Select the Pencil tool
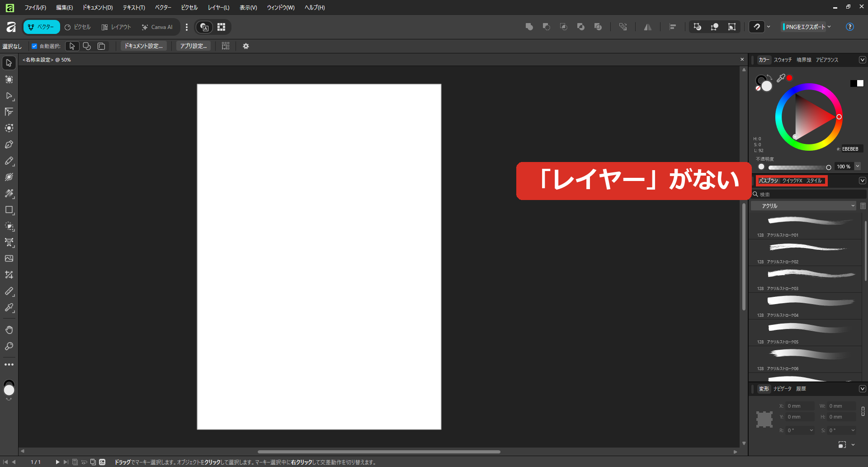This screenshot has width=868, height=467. [9, 161]
